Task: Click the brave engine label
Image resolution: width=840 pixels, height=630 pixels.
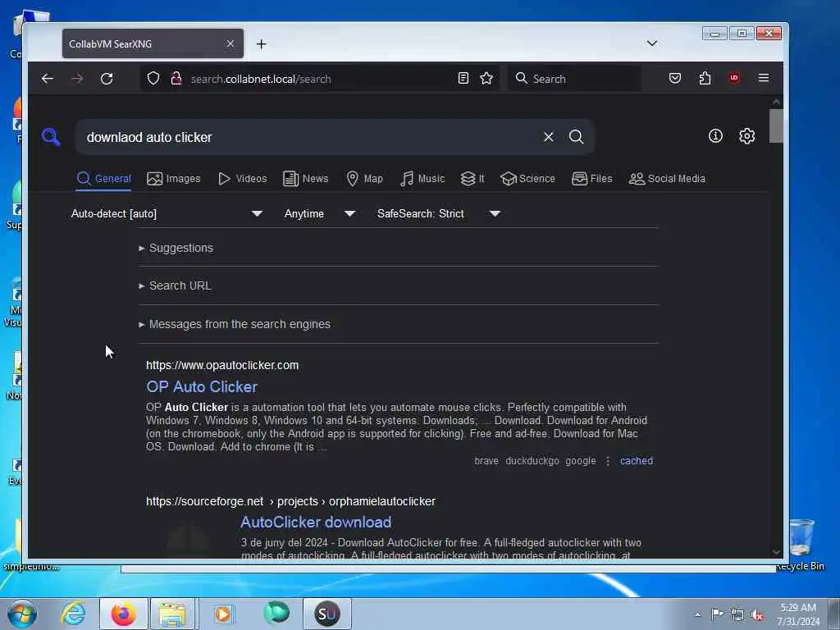Action: pyautogui.click(x=486, y=461)
